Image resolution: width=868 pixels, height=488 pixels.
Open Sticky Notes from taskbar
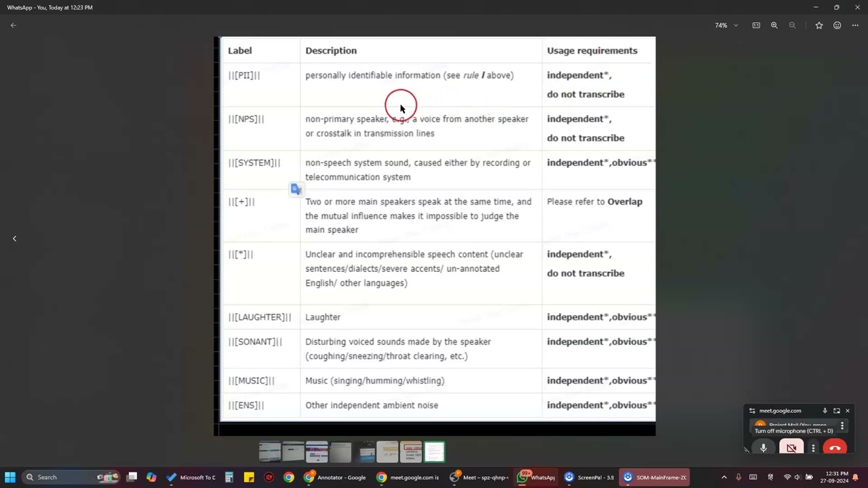coord(249,477)
